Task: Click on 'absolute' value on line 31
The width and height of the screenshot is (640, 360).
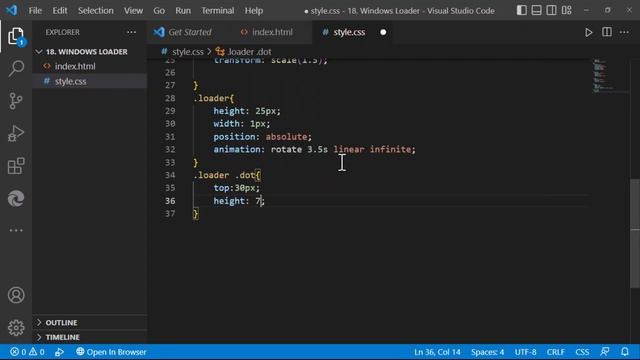Action: pos(287,137)
